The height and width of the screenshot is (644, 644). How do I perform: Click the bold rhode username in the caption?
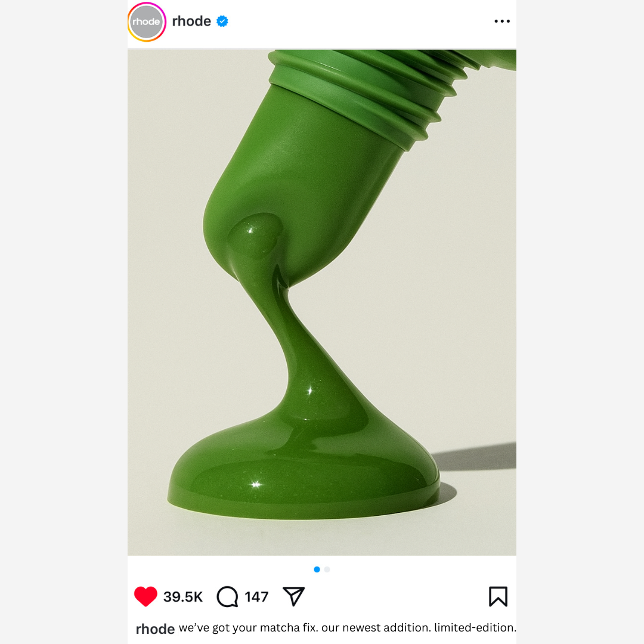[x=155, y=628]
